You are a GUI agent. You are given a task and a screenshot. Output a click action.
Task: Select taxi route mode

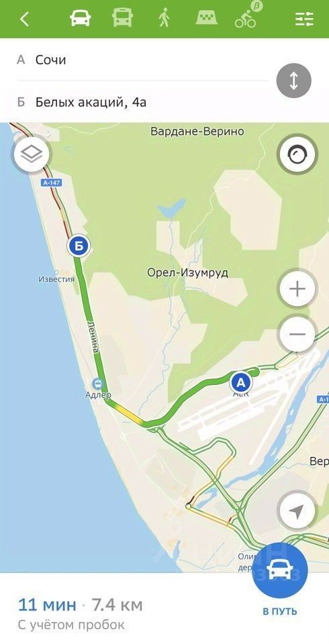[x=206, y=19]
